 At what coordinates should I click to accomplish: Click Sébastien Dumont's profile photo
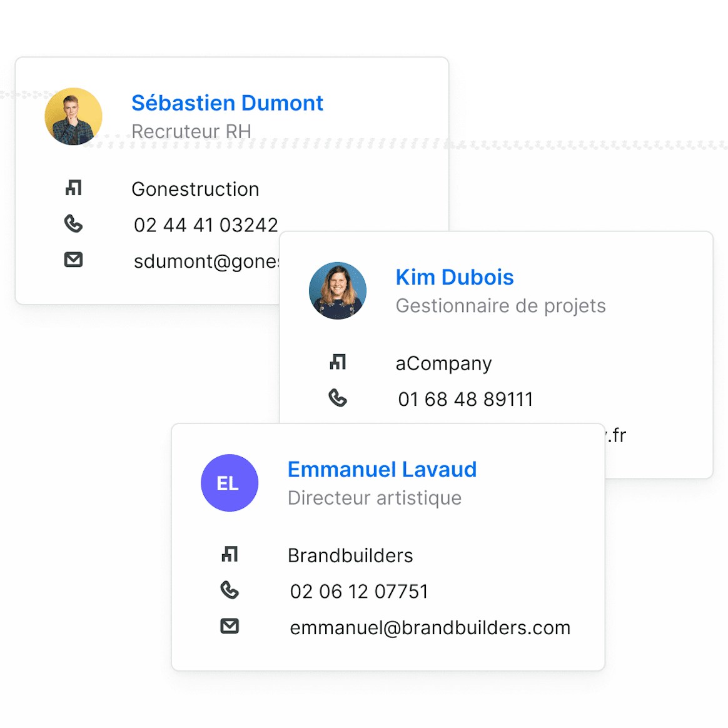click(73, 116)
